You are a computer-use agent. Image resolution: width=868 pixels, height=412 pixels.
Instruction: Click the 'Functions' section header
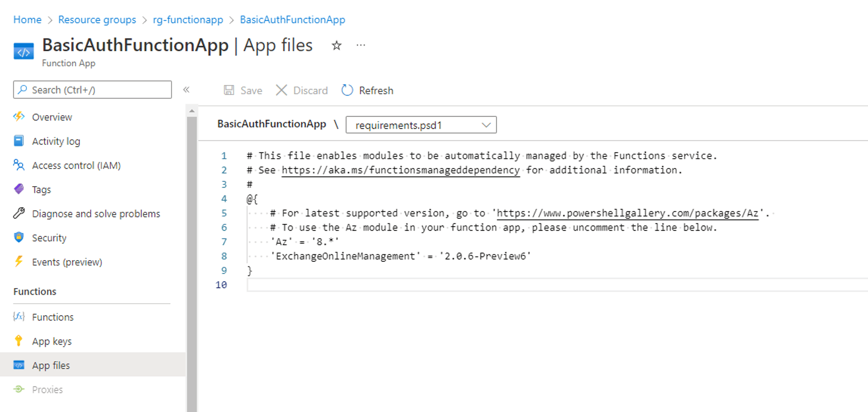[x=35, y=292]
